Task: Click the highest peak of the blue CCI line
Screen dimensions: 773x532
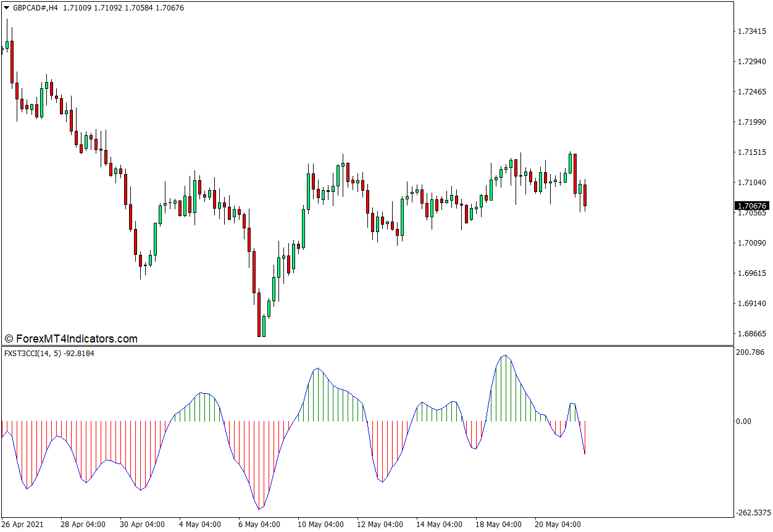Action: pos(506,355)
